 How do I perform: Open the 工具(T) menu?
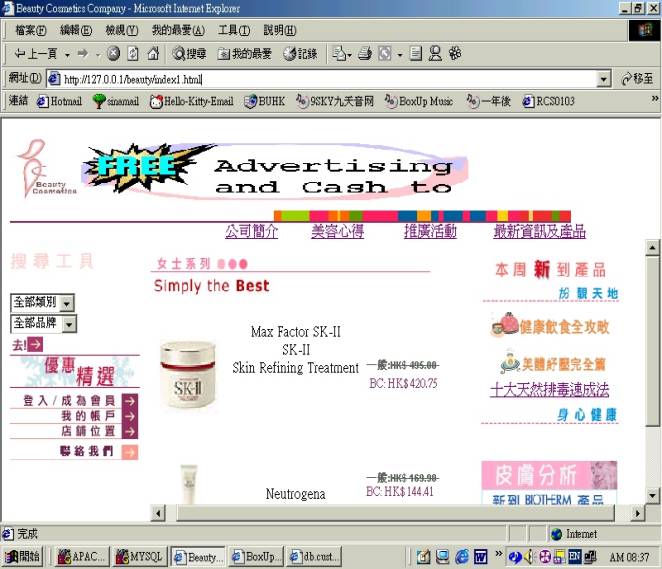pyautogui.click(x=234, y=30)
